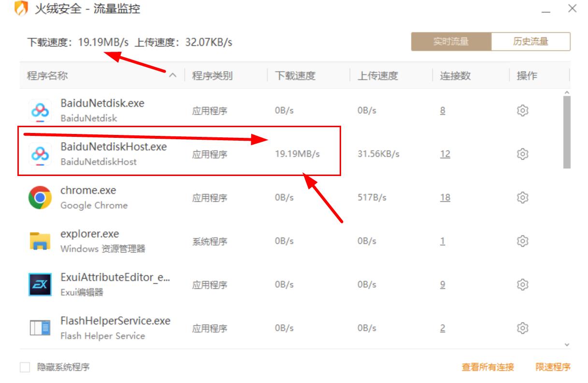Click the BaiduNetdiskHost.exe program icon
The width and height of the screenshot is (588, 383).
tap(40, 154)
